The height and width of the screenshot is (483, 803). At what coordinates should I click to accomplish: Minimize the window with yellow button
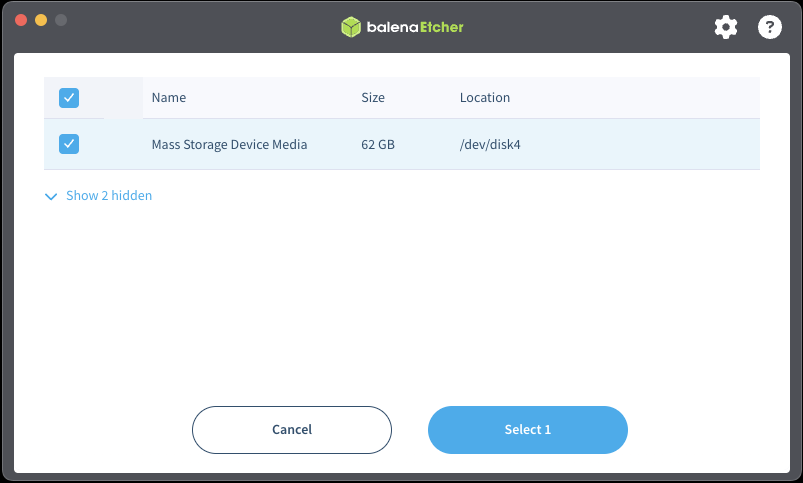pyautogui.click(x=41, y=20)
